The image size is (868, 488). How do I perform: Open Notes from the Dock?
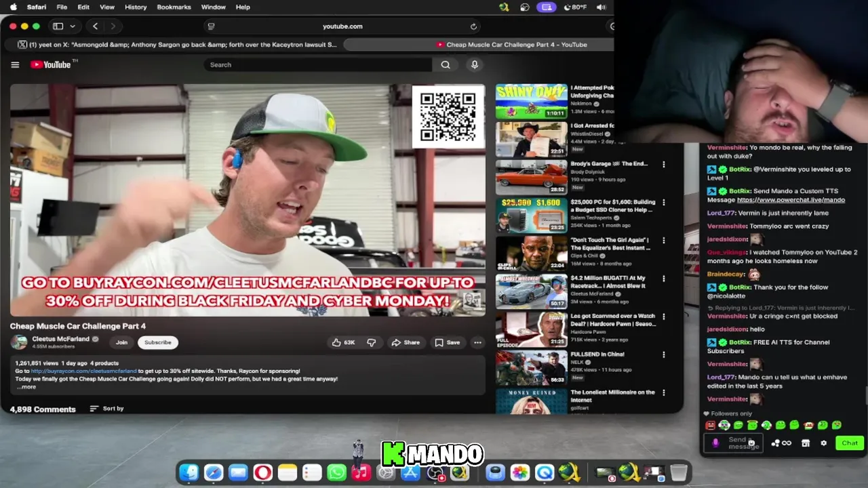288,472
